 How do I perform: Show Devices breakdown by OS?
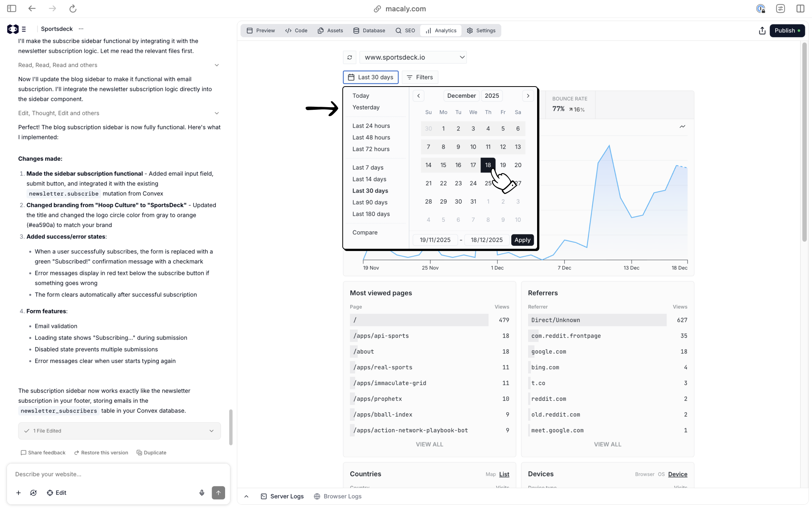point(661,474)
